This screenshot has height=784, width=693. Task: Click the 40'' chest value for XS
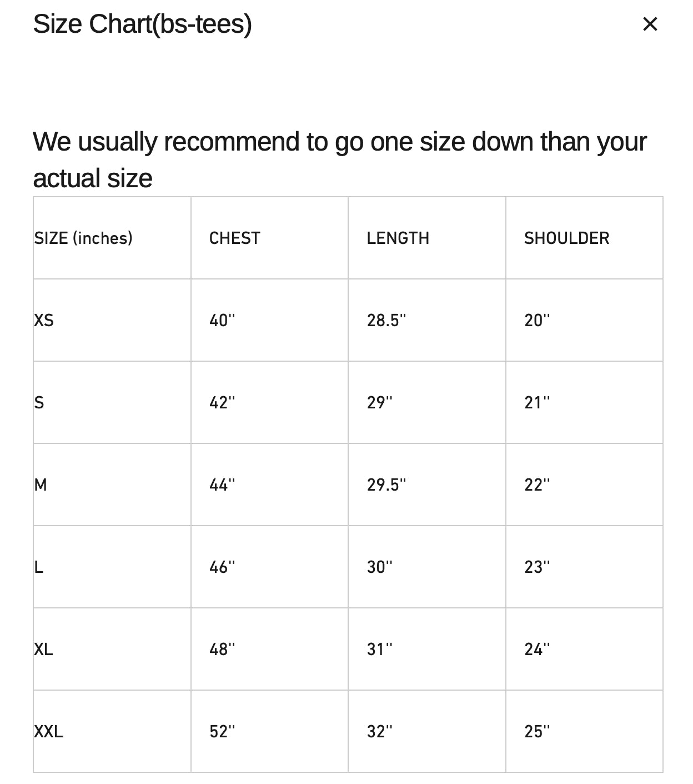(222, 320)
